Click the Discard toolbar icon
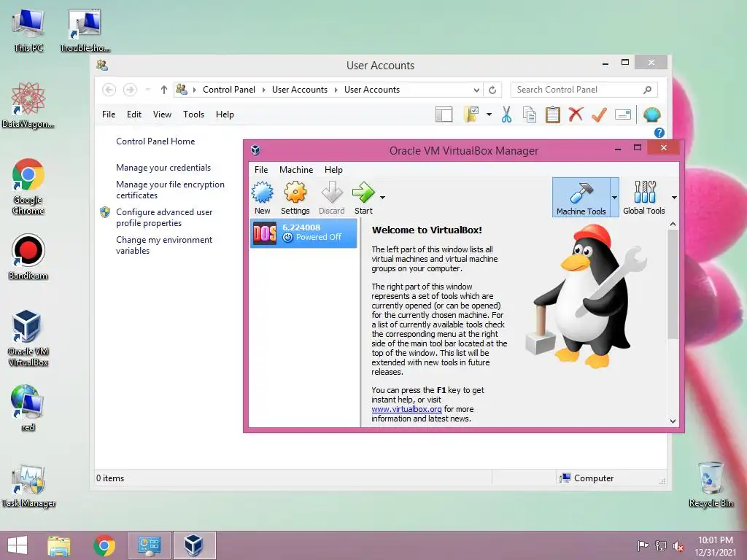 (332, 198)
